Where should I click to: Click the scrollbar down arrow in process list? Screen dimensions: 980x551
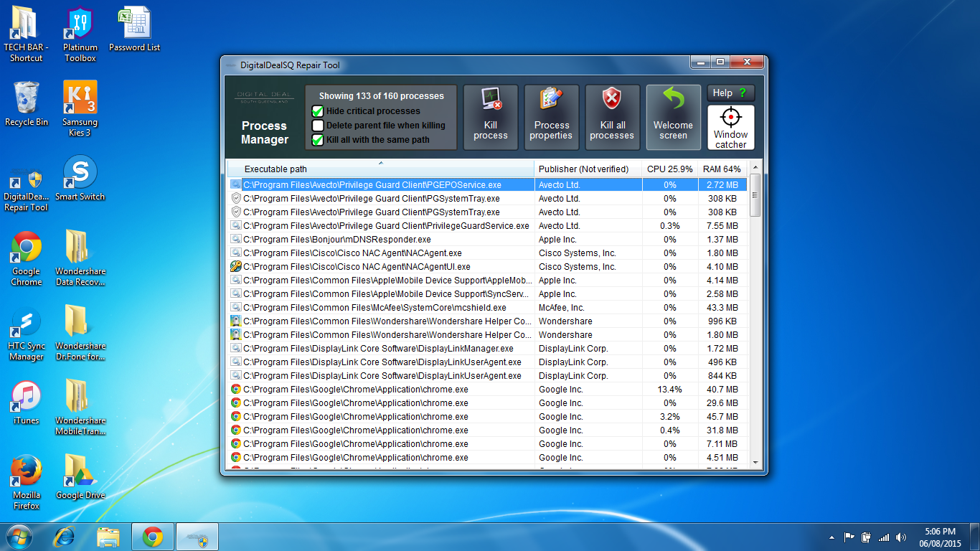pyautogui.click(x=755, y=462)
